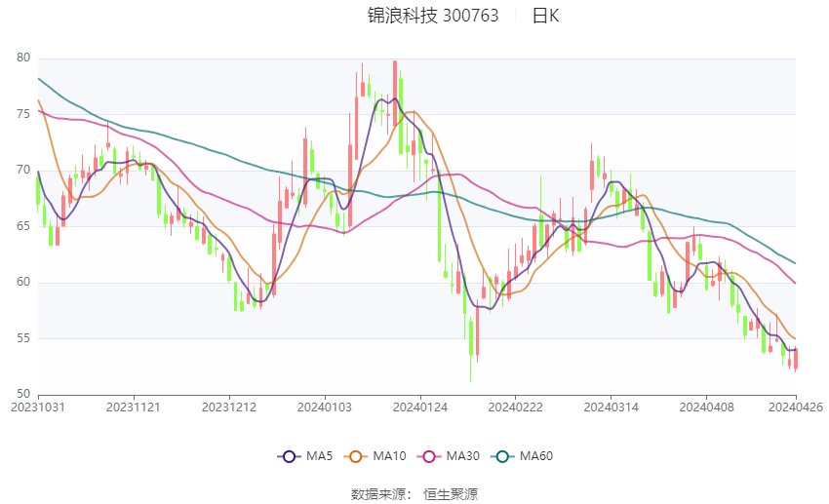829x504 pixels.
Task: Click the x-axis date label 20240222
Action: (x=516, y=407)
